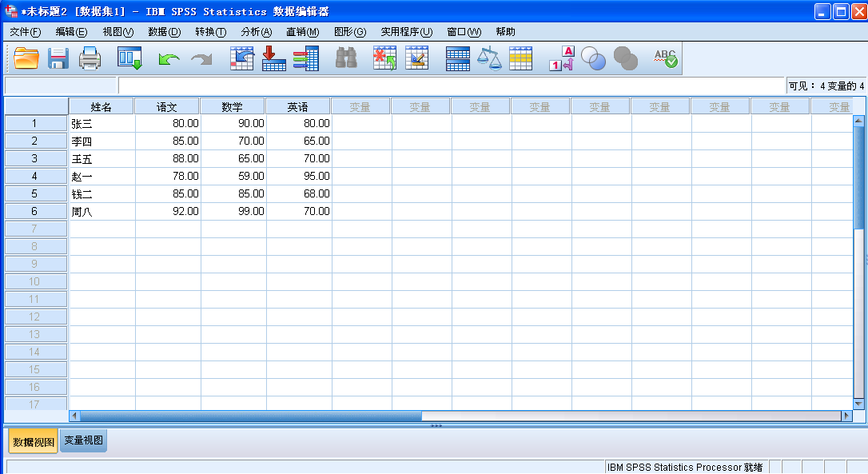Click the horizontal scrollbar thumb

pyautogui.click(x=251, y=416)
